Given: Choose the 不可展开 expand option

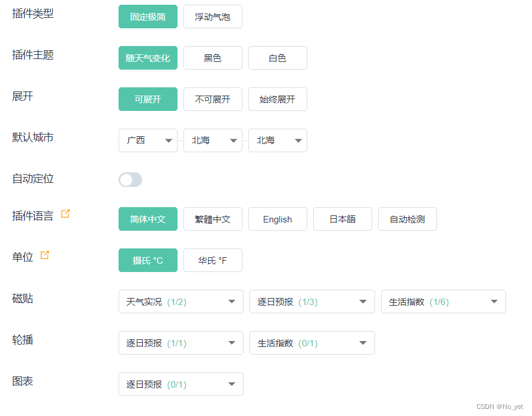Looking at the screenshot, I should pos(212,99).
